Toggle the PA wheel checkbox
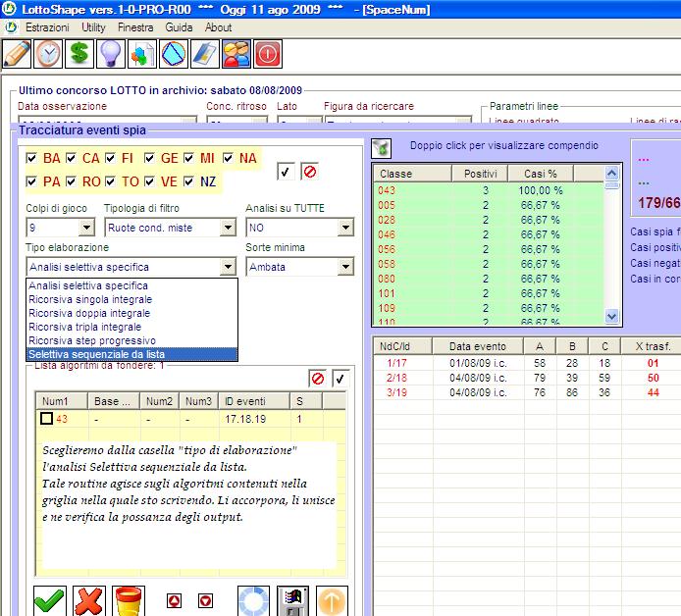Image resolution: width=681 pixels, height=616 pixels. (31, 181)
